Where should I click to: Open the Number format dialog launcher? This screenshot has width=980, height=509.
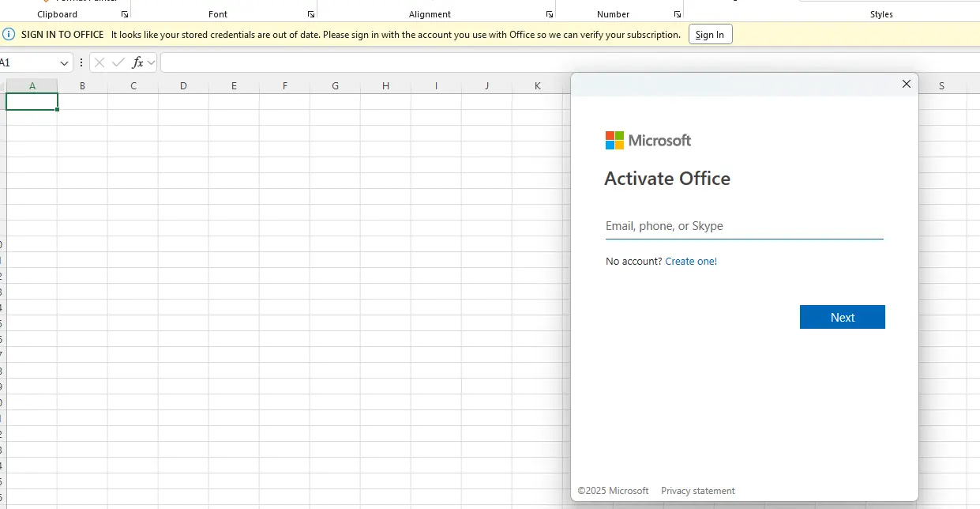click(x=678, y=14)
